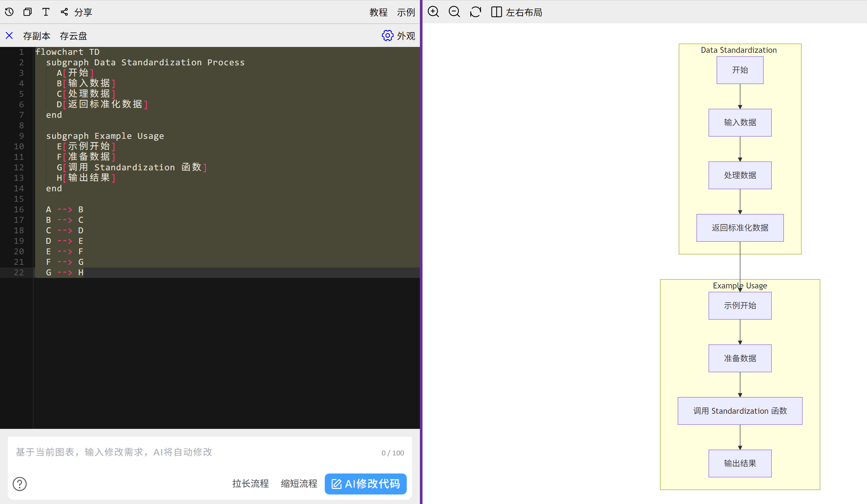The height and width of the screenshot is (504, 867).
Task: Click 存副本 to save a copy
Action: tap(36, 36)
